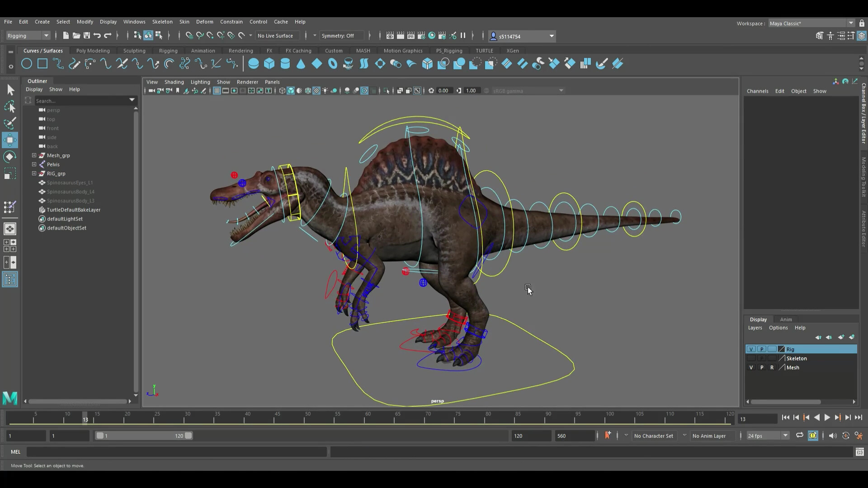
Task: Toggle visibility of the Mesh layer
Action: [x=751, y=367]
